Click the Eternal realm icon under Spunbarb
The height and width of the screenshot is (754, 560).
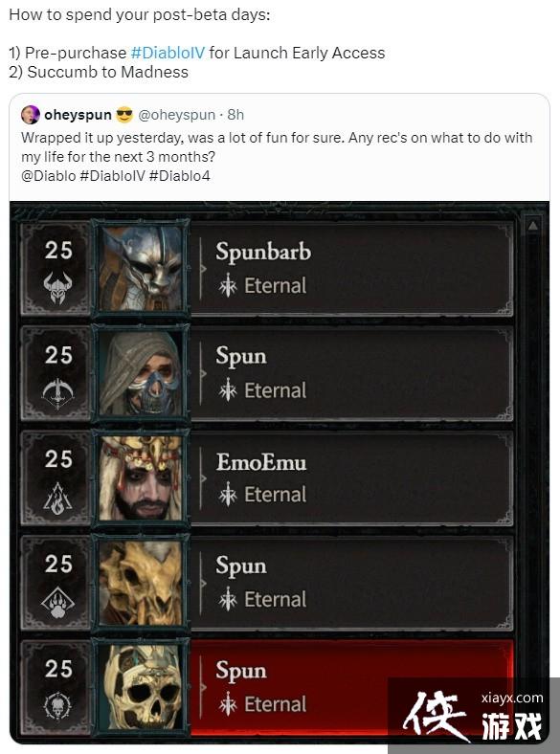(x=228, y=286)
